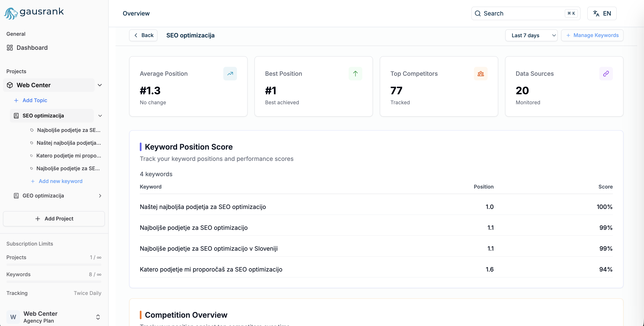Click the Top Competitors people icon

481,73
